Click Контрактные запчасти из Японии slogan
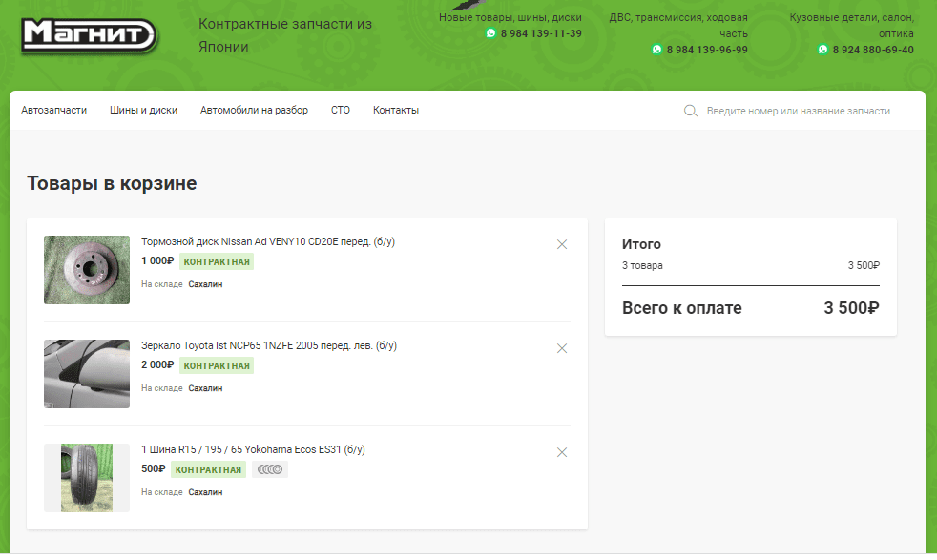 [x=285, y=35]
